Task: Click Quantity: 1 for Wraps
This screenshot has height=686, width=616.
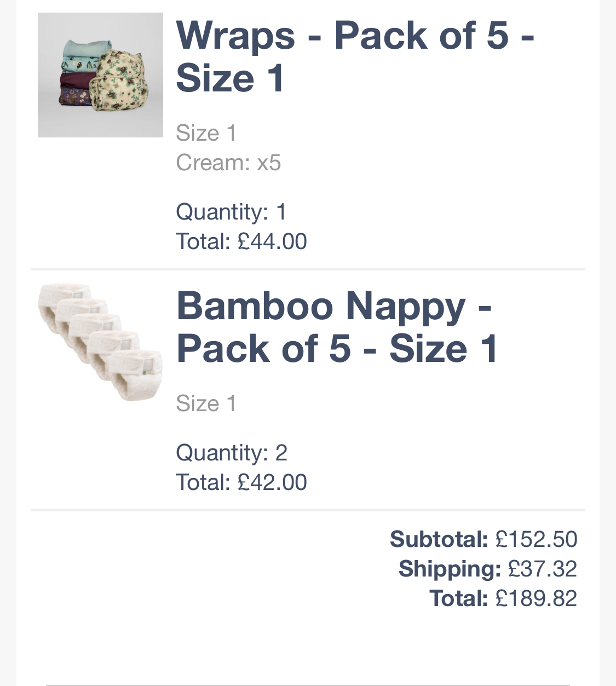Action: 231,212
